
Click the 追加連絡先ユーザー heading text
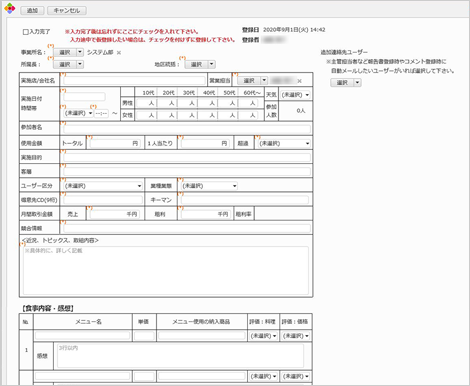click(344, 52)
